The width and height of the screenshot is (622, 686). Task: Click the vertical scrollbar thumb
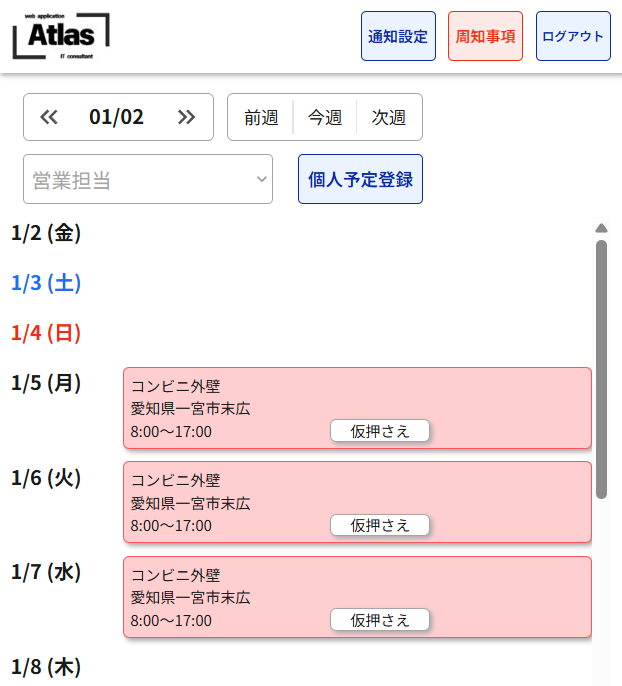pyautogui.click(x=601, y=368)
